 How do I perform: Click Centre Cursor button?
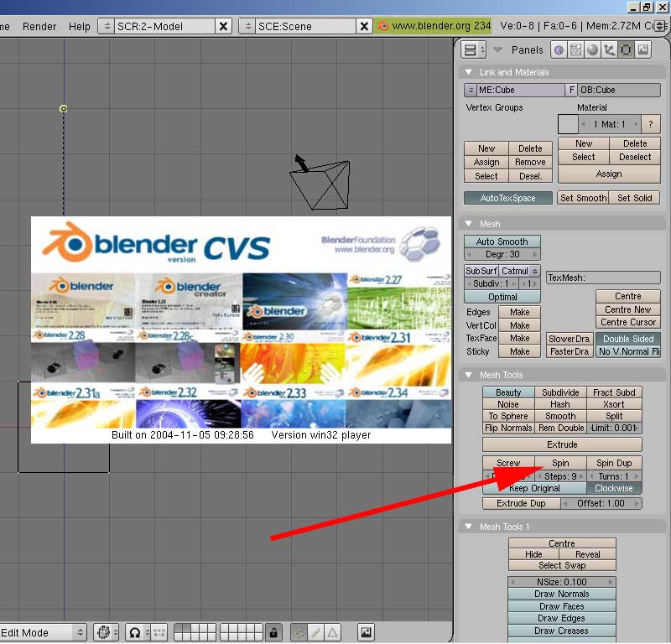click(x=627, y=322)
